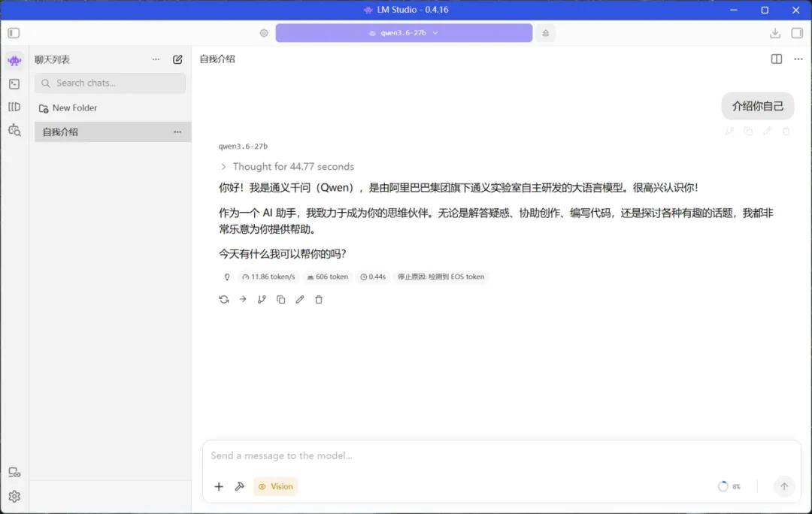This screenshot has width=812, height=514.
Task: Eject the loaded qwen3.6-27b model
Action: [545, 33]
